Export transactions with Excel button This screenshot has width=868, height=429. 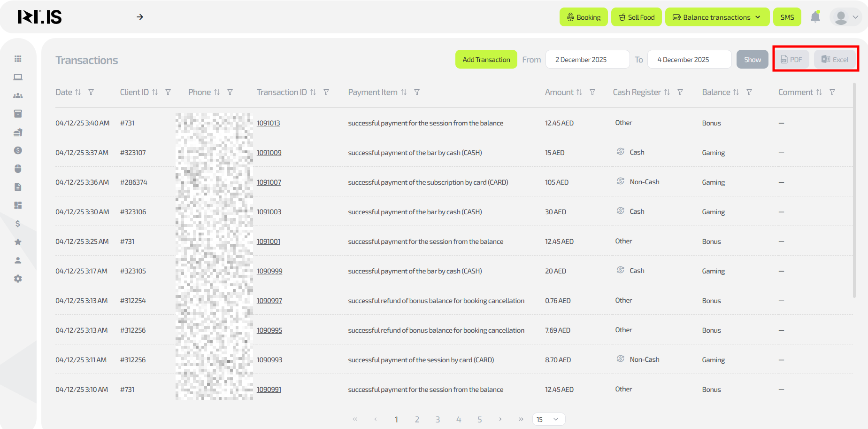coord(835,60)
